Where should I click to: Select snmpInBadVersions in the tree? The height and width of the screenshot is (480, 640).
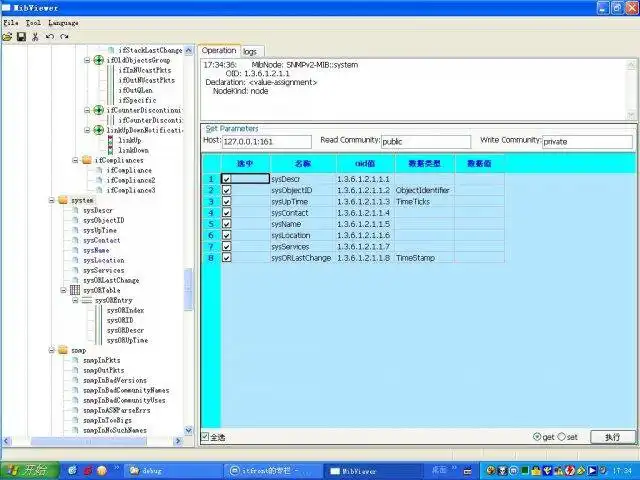pyautogui.click(x=115, y=380)
